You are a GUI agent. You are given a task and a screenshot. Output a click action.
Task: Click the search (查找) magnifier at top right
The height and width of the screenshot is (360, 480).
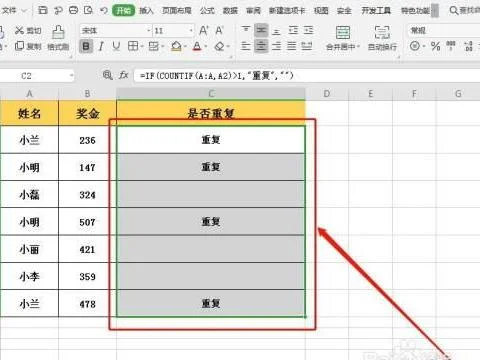point(454,10)
